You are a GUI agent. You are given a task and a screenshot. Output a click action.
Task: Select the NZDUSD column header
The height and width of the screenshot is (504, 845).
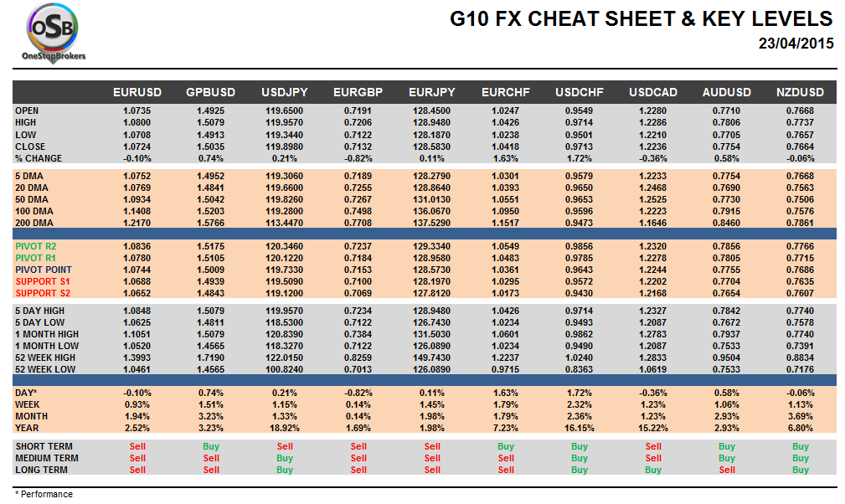point(801,92)
